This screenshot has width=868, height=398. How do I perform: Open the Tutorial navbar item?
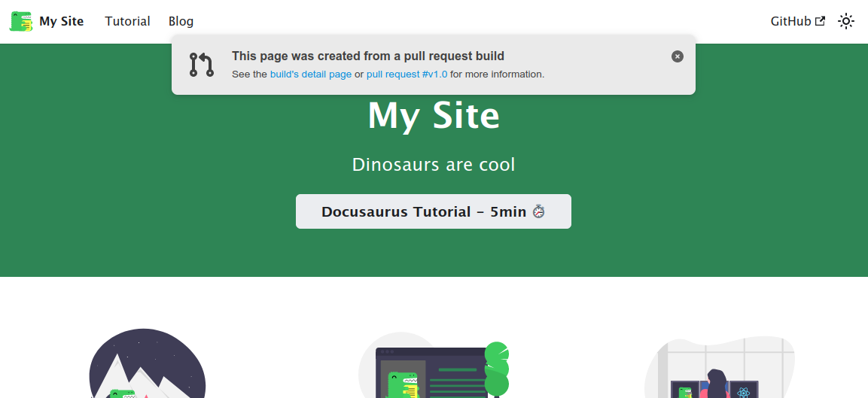pyautogui.click(x=127, y=21)
